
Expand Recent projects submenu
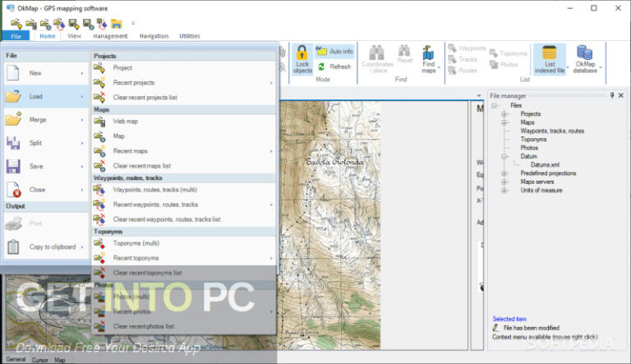click(184, 83)
